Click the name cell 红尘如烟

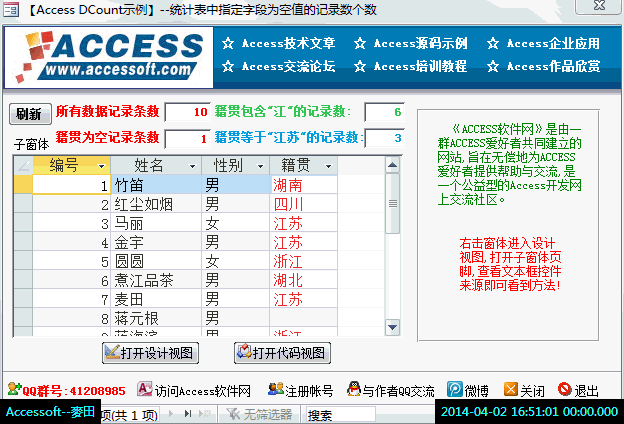point(156,204)
